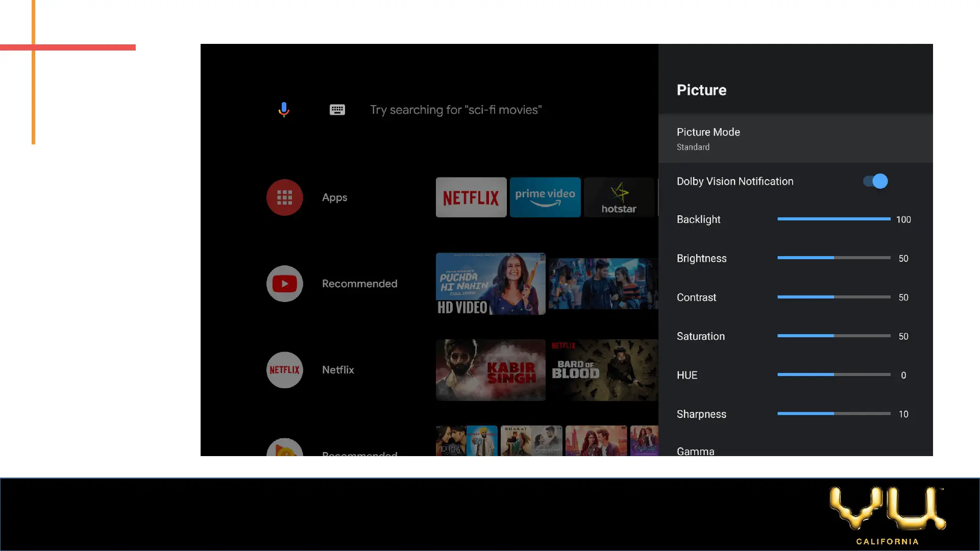Select the YouTube Recommended channel icon
Image resolution: width=980 pixels, height=551 pixels.
click(284, 284)
